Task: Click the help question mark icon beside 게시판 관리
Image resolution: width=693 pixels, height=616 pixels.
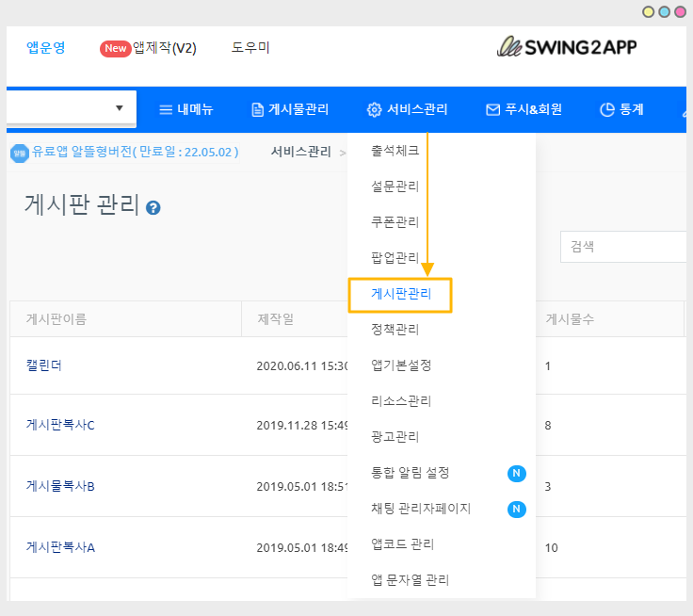Action: click(153, 208)
